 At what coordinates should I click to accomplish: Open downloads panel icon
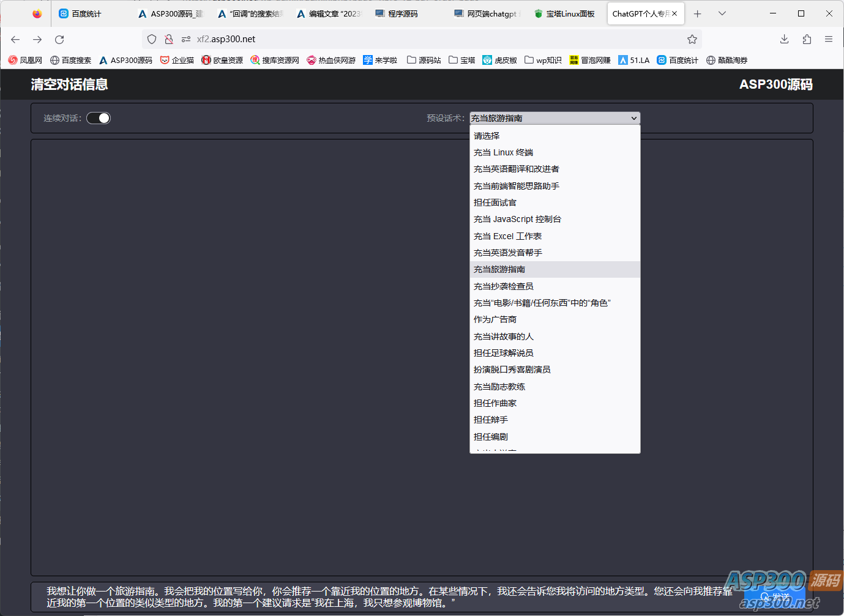point(785,39)
